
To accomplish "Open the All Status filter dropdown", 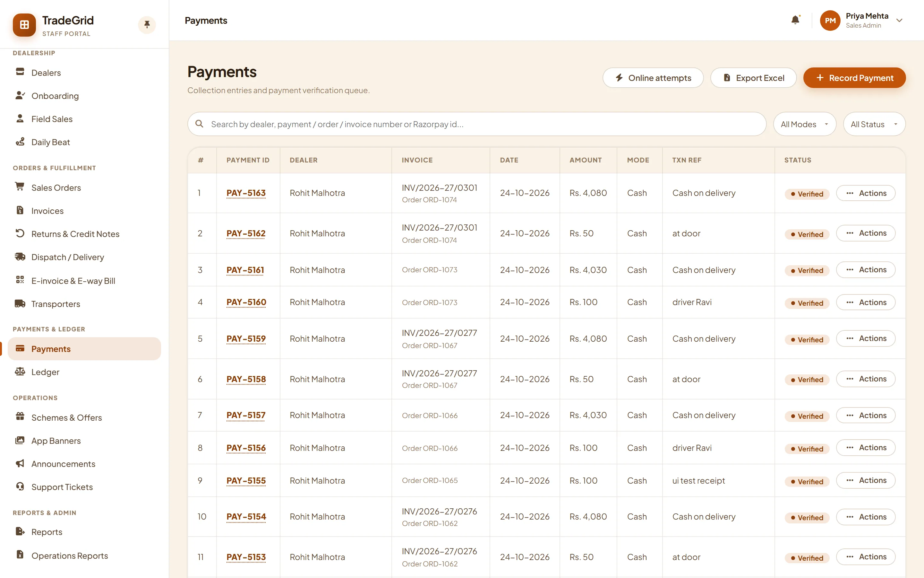I will tap(874, 124).
